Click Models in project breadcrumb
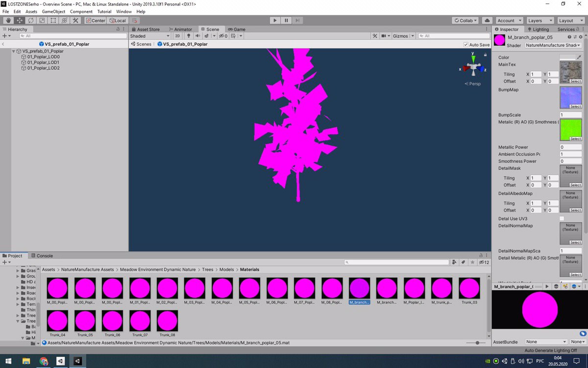The height and width of the screenshot is (368, 588). coord(226,269)
